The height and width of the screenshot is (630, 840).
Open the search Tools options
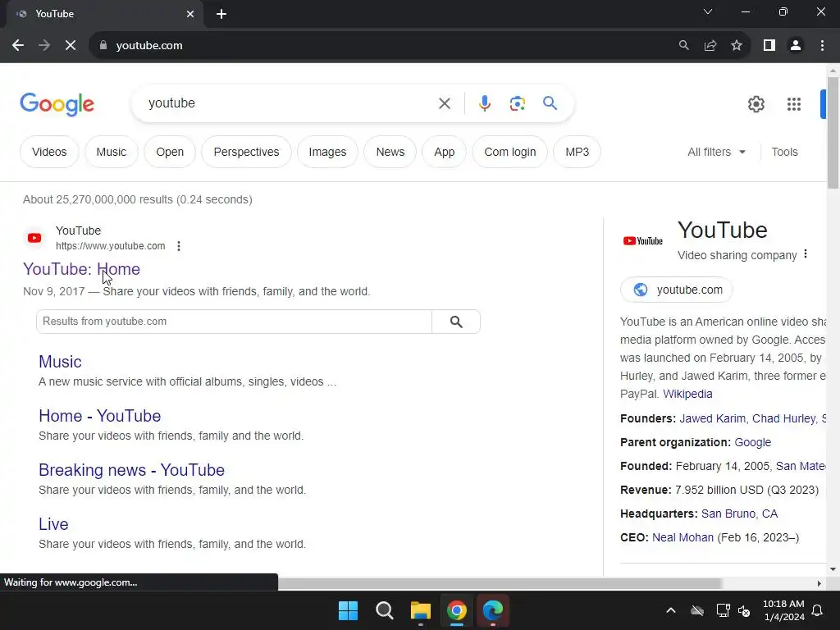point(784,152)
